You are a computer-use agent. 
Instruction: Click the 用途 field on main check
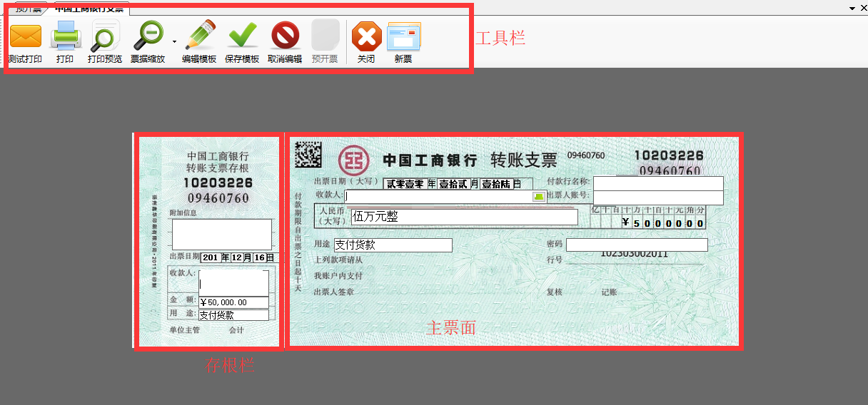click(393, 245)
